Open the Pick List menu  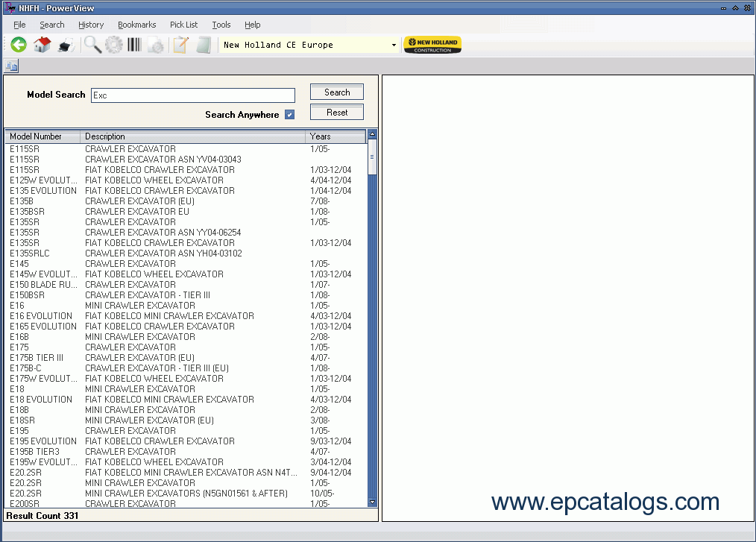tap(183, 25)
